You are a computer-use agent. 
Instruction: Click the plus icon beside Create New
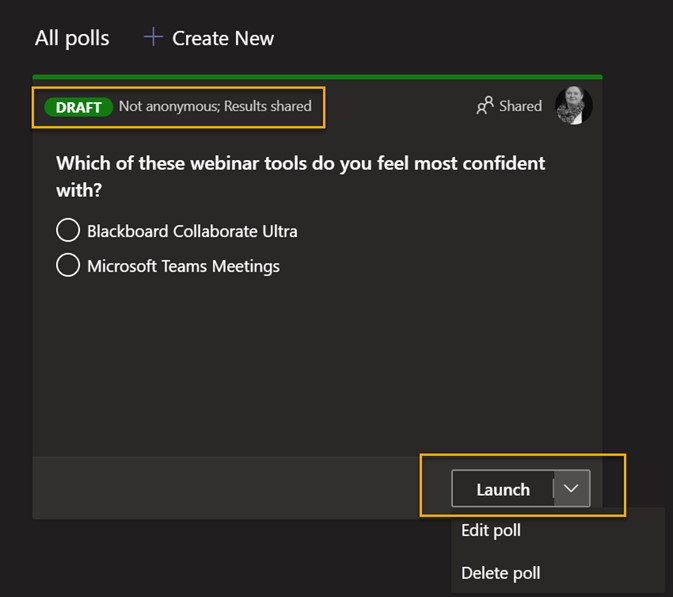153,37
